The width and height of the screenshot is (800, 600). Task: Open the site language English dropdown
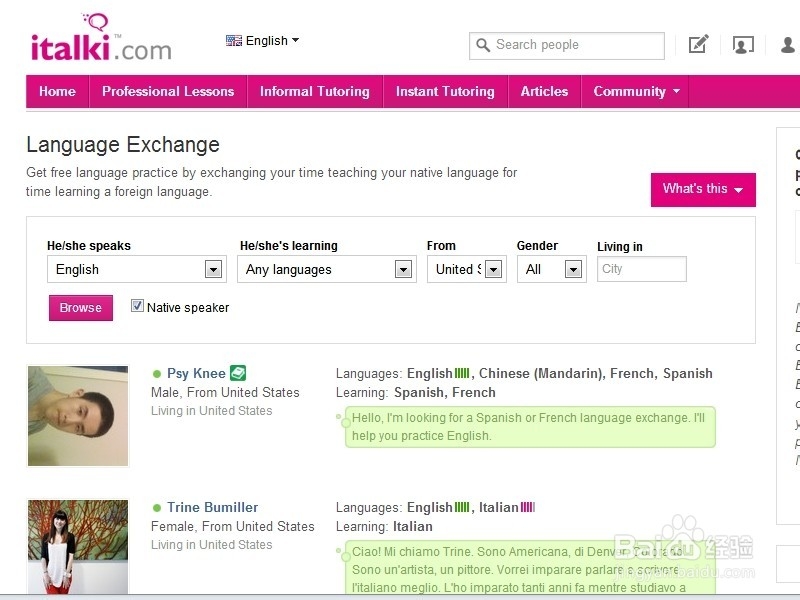pyautogui.click(x=262, y=41)
